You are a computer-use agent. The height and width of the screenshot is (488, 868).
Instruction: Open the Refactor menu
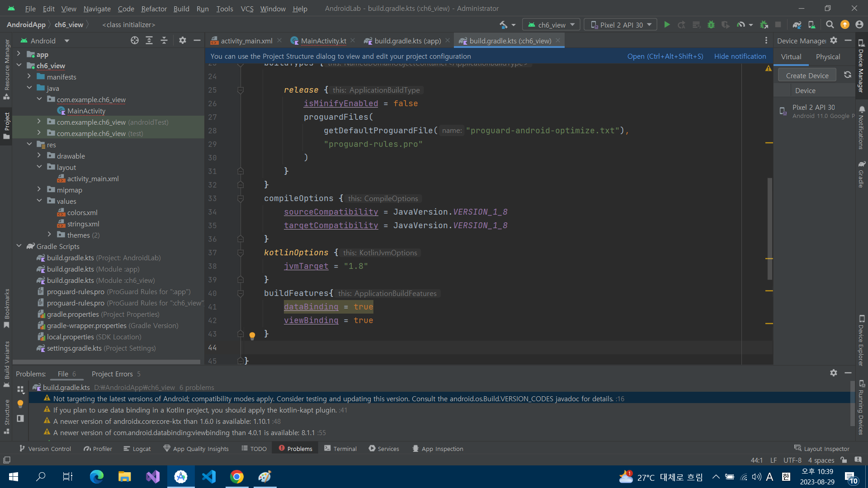coord(154,9)
